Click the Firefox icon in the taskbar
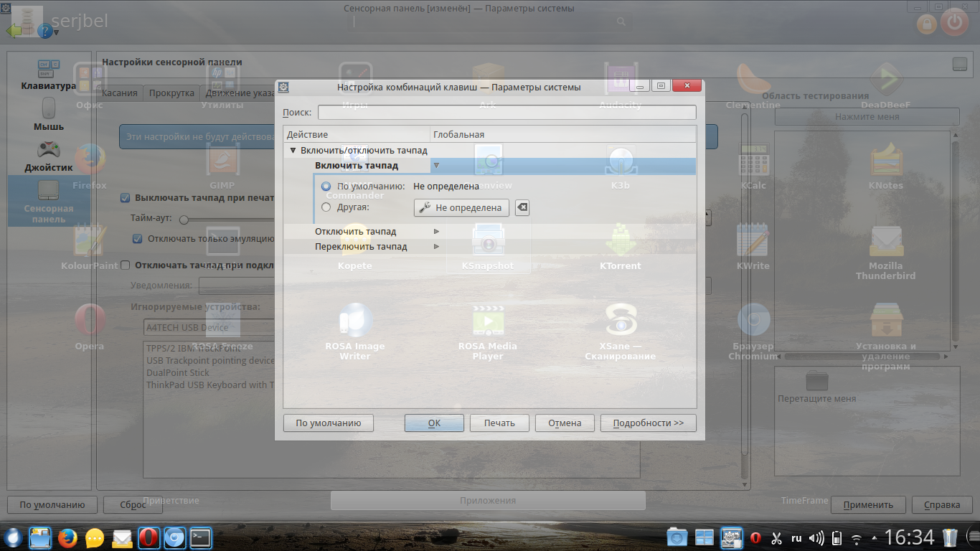 [67, 537]
